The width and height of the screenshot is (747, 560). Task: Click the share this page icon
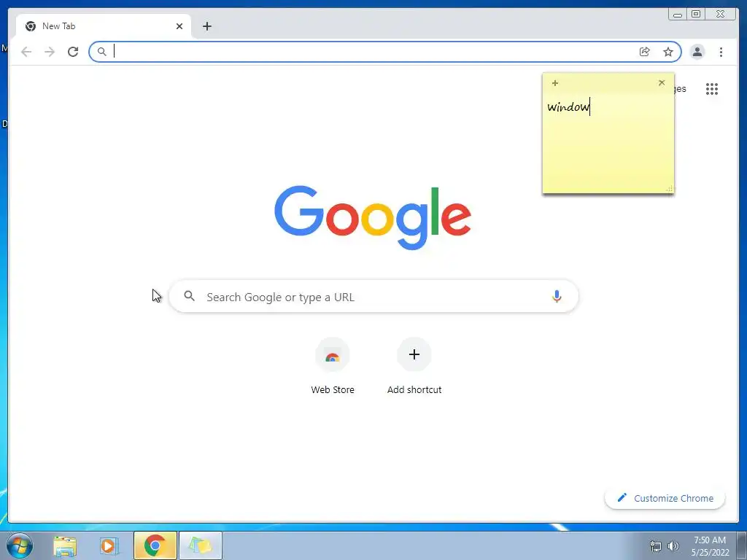coord(645,52)
